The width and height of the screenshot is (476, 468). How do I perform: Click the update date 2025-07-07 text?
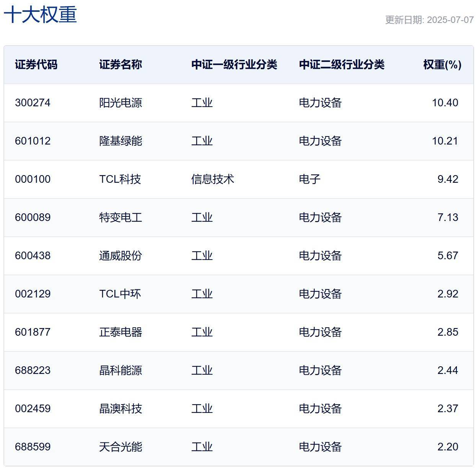[x=429, y=20]
